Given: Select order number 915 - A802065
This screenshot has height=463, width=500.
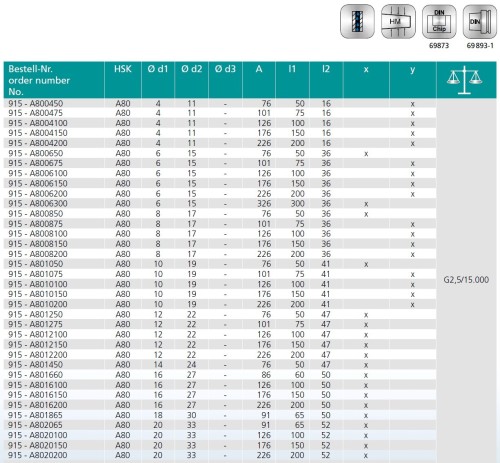Looking at the screenshot, I should (35, 425).
